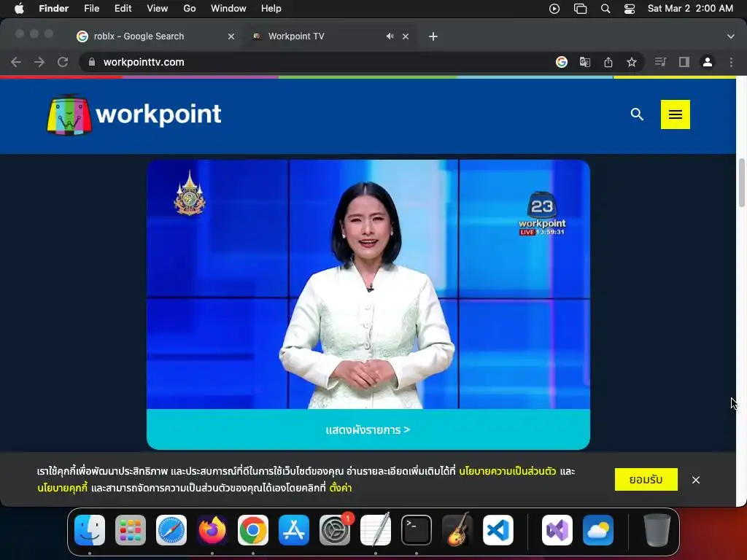This screenshot has height=560, width=747.
Task: Open the Apple menu
Action: tap(19, 9)
